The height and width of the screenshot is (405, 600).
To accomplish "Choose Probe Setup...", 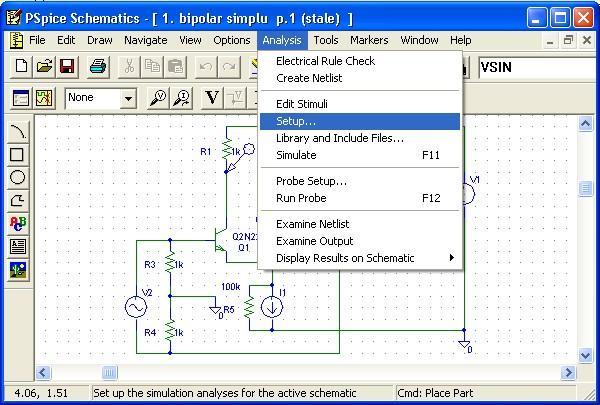I will (x=360, y=181).
